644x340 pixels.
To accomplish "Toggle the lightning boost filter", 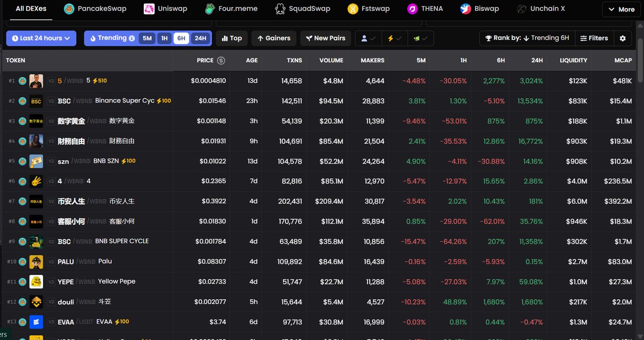I will 394,38.
